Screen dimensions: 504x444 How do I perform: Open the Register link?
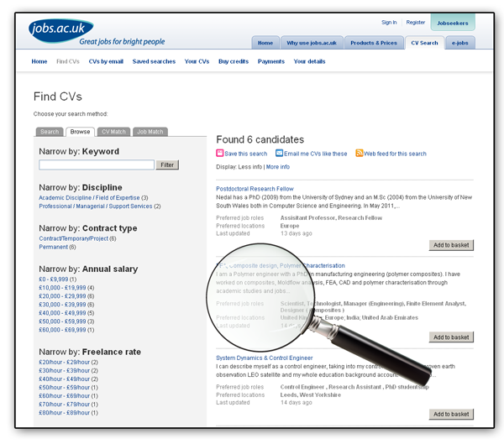click(x=415, y=22)
